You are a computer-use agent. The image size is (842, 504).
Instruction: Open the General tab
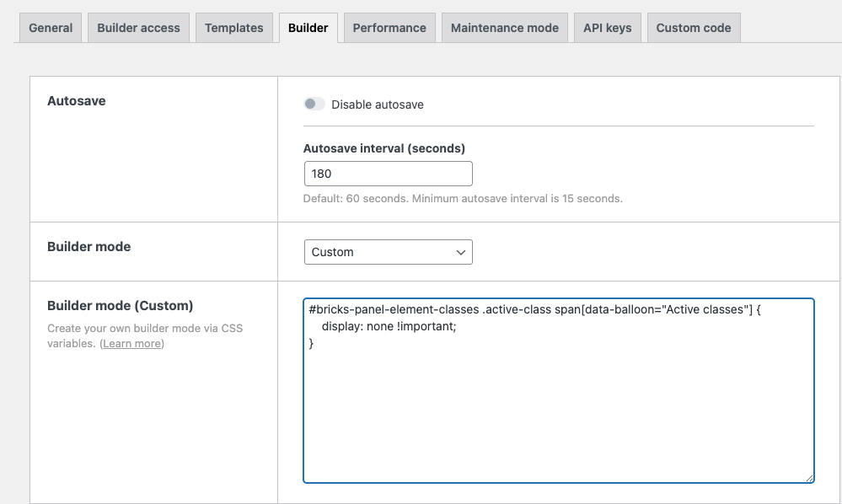tap(51, 28)
